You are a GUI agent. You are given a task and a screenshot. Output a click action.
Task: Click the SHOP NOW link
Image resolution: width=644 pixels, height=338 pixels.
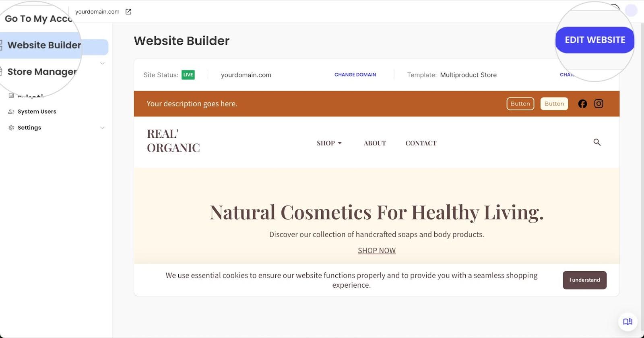(377, 251)
